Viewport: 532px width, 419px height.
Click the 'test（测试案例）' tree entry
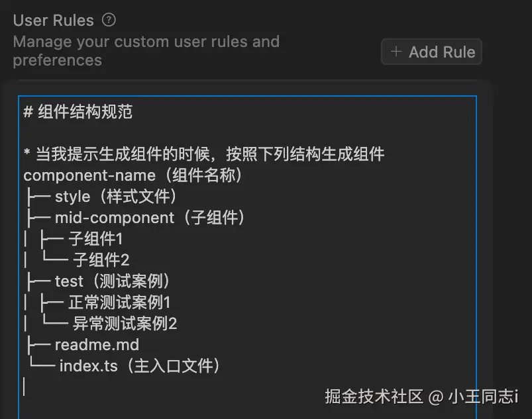coord(113,281)
